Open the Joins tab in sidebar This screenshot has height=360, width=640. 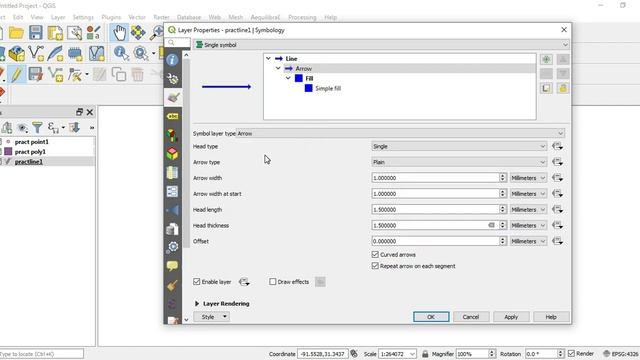(x=173, y=210)
